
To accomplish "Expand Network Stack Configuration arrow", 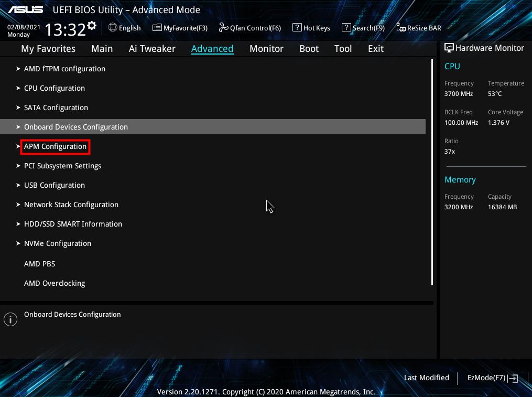I will 18,205.
